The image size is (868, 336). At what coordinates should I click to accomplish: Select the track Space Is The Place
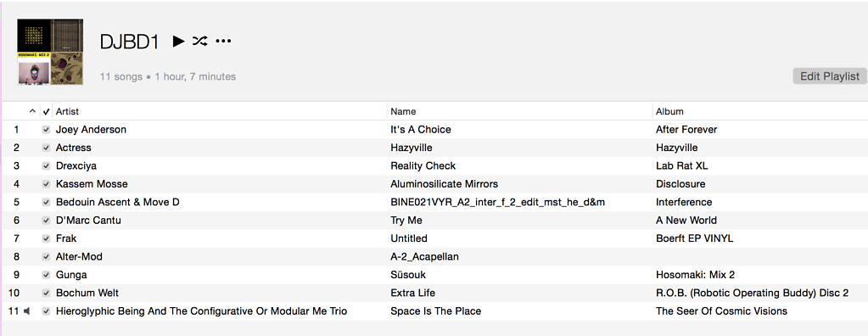click(435, 311)
